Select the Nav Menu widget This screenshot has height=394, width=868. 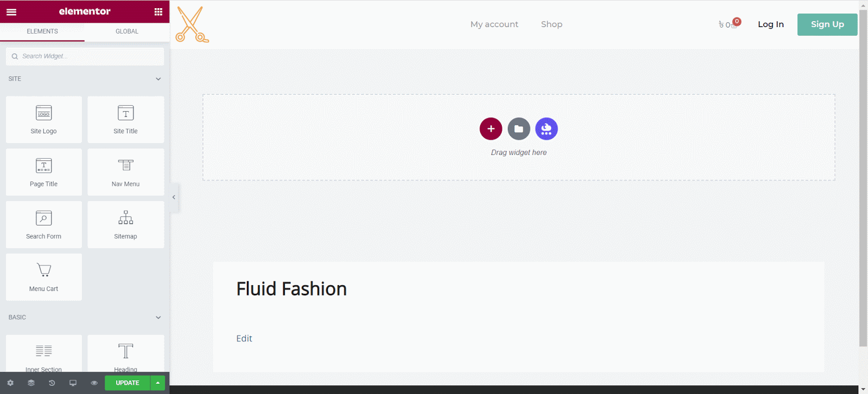click(x=125, y=172)
